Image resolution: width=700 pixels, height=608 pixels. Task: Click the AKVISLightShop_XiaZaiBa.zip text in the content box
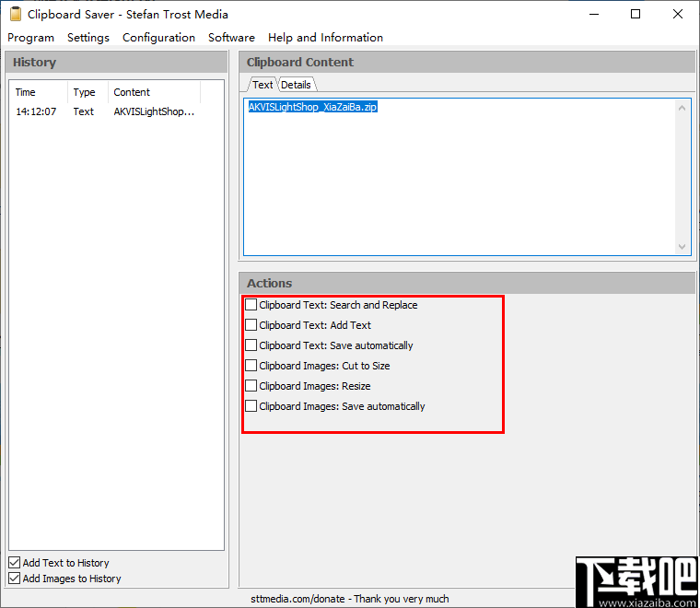[x=312, y=107]
